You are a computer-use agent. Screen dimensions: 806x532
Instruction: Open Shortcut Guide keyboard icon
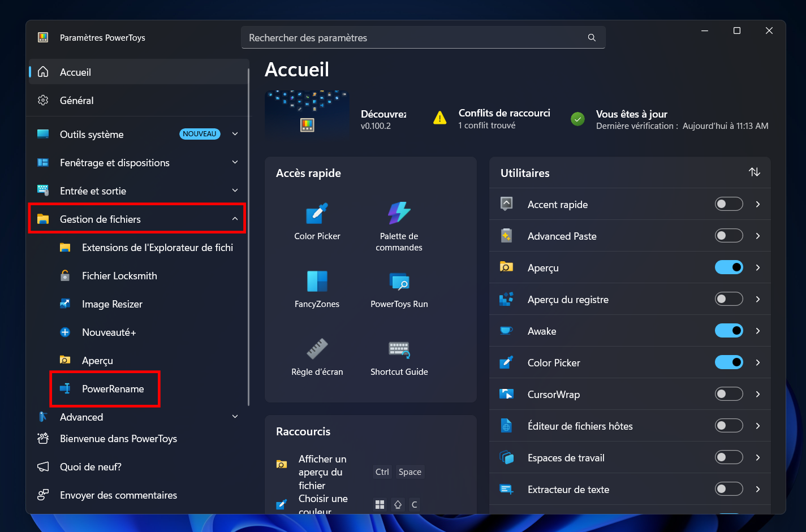coord(399,349)
